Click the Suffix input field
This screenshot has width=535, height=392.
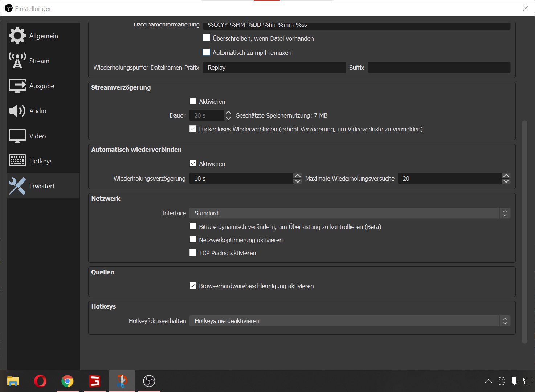439,68
